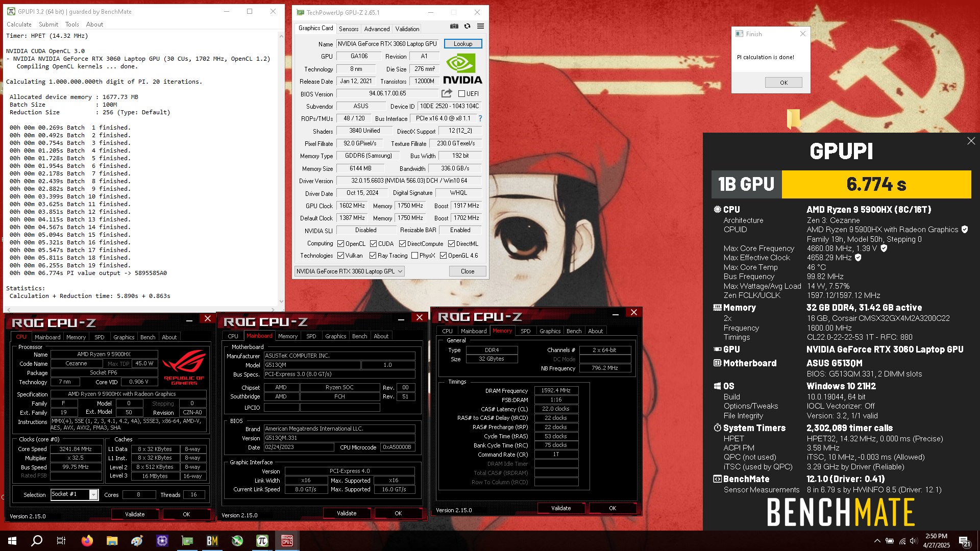Screen dimensions: 980x551
Task: Switch to BenchMate on the taskbar
Action: (x=212, y=541)
